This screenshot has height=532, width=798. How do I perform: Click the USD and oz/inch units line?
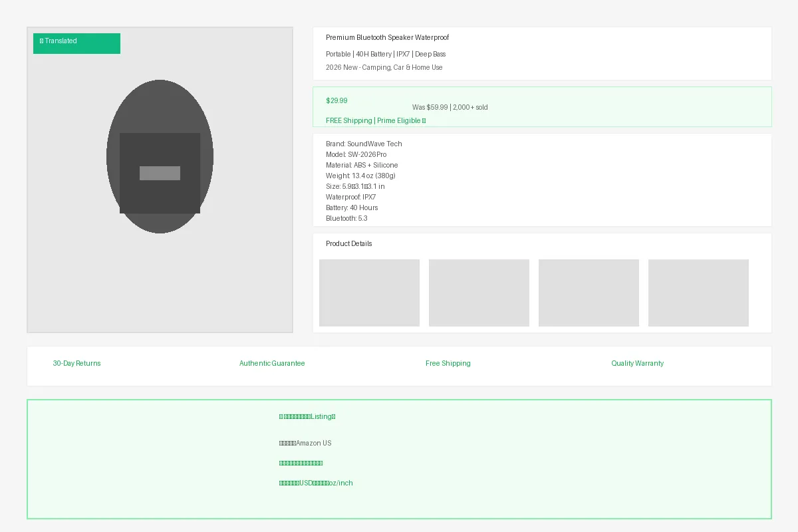click(x=316, y=483)
